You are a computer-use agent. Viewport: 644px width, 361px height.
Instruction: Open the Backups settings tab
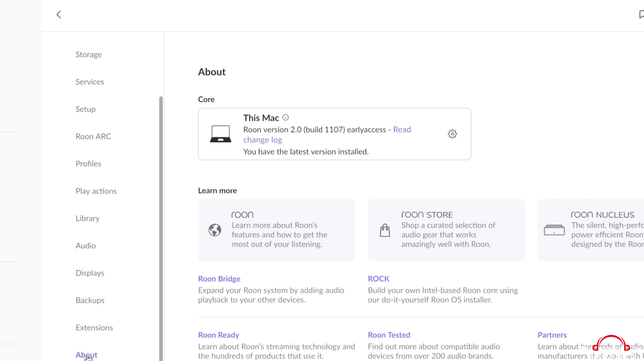point(90,301)
